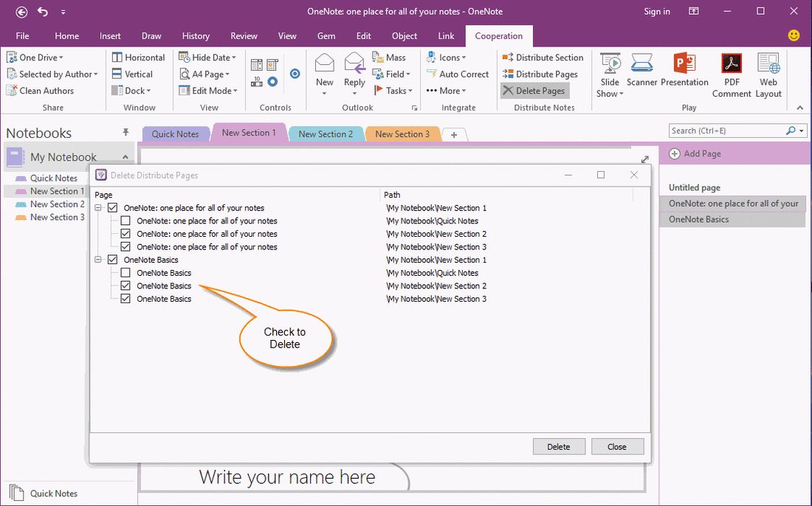Switch to the Quick Notes section tab
812x506 pixels.
coord(175,134)
